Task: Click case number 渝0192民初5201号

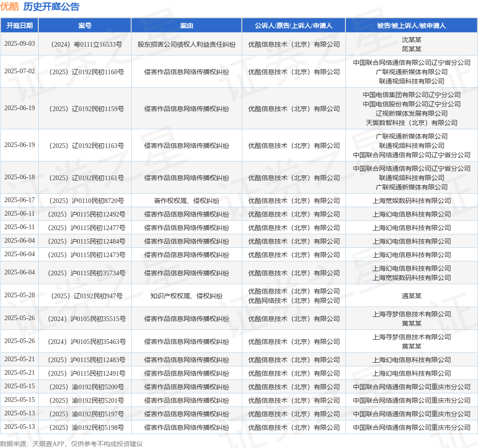Action: point(86,400)
